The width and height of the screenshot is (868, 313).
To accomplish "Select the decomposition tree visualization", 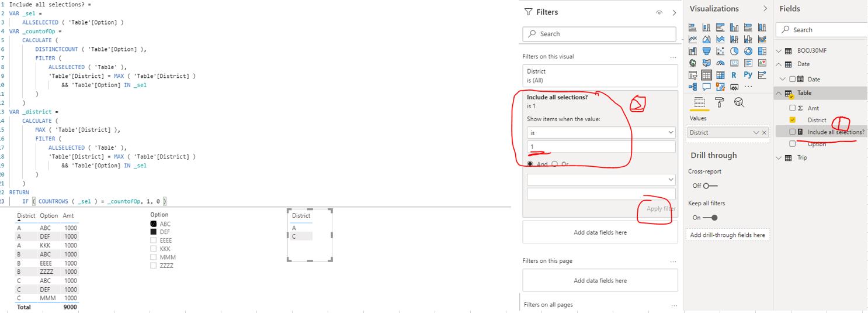I will [x=693, y=87].
